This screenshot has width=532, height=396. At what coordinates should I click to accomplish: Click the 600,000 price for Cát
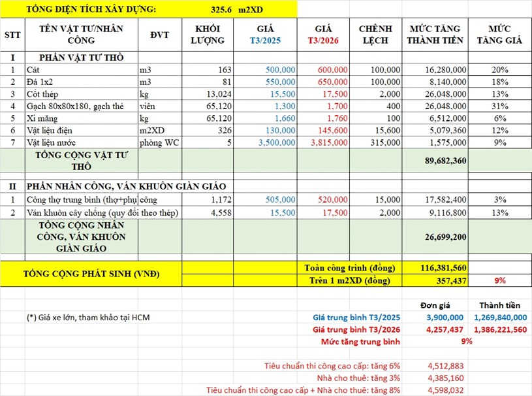click(x=332, y=69)
